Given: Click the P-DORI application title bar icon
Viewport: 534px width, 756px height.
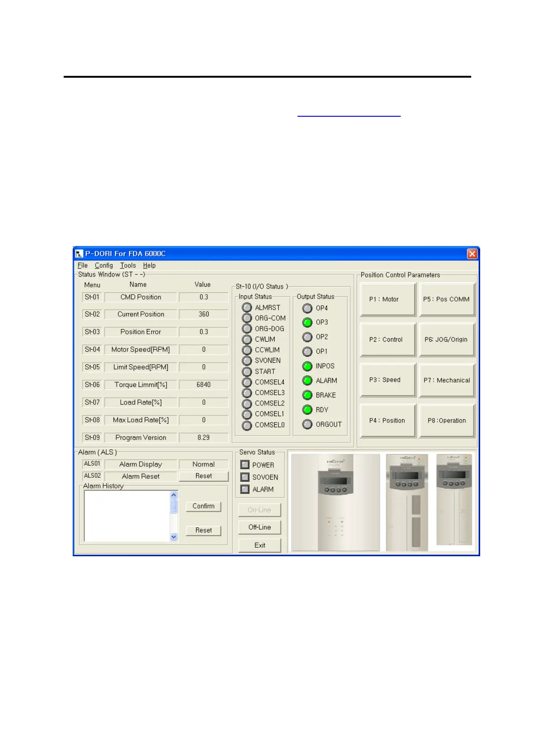Looking at the screenshot, I should 79,254.
